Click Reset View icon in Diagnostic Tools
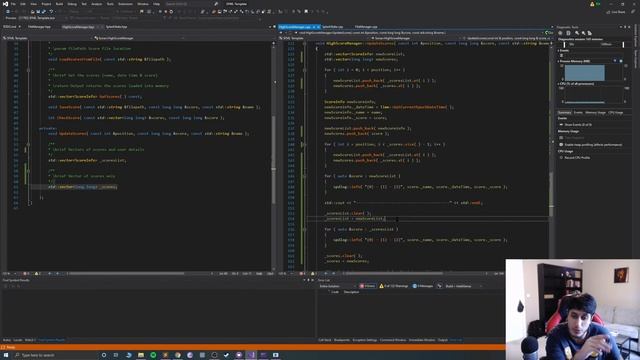The image size is (640, 360). coord(589,33)
